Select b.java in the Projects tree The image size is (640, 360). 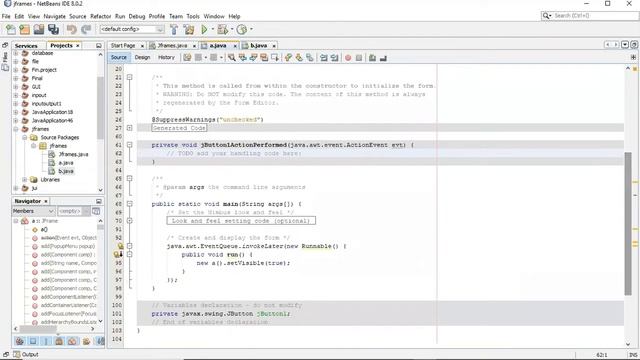tap(66, 171)
